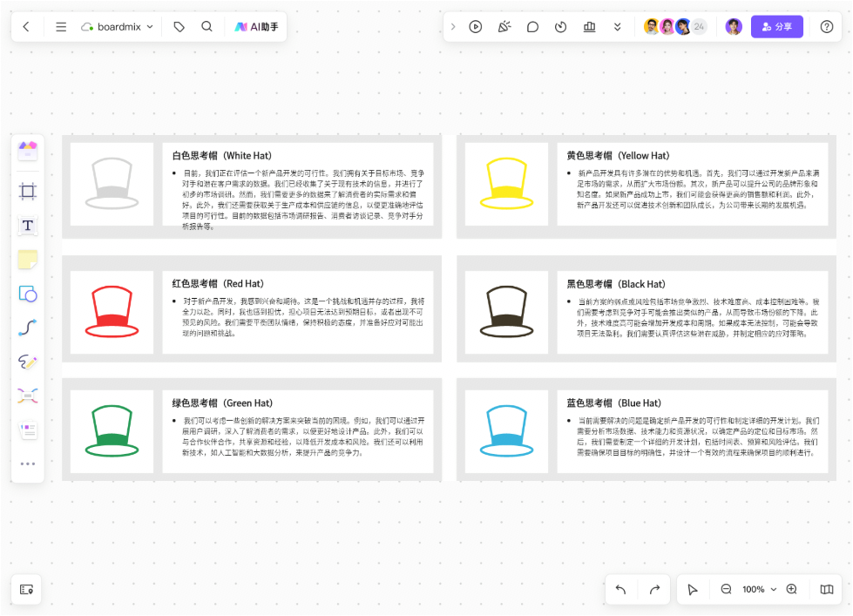Open the voting chart icon

[589, 27]
